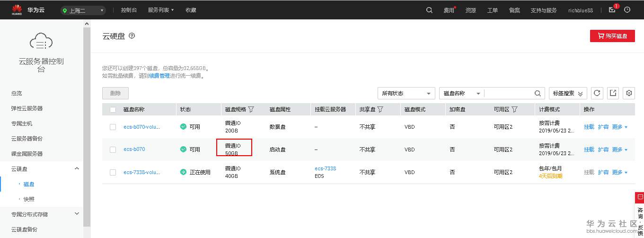Viewport: 644px width, 238px height.
Task: Click 挂载 for ecs-b070-volu row
Action: 589,127
